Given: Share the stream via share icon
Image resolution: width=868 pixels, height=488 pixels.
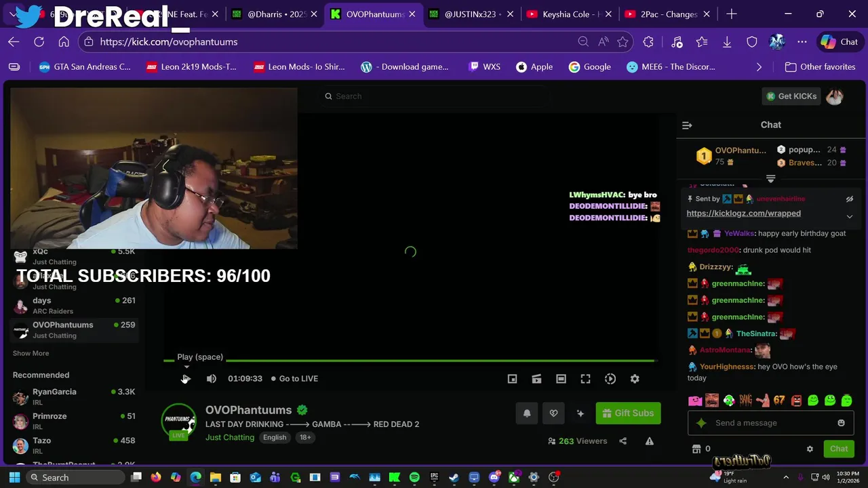Looking at the screenshot, I should [623, 441].
